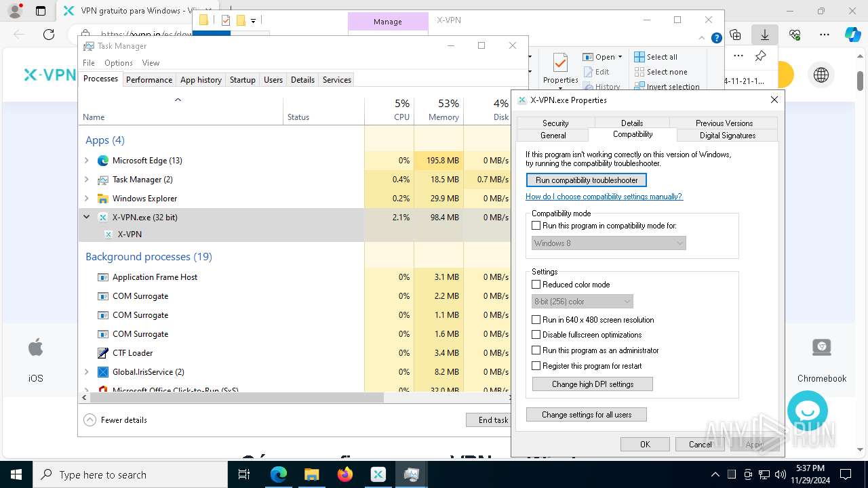Select the X-VPN child process row
Screen dimensions: 868x488
(x=295, y=235)
